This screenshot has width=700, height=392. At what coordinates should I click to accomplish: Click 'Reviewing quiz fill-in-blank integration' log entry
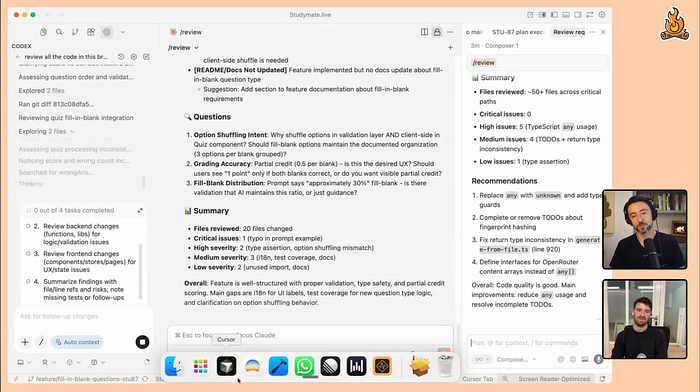point(76,118)
